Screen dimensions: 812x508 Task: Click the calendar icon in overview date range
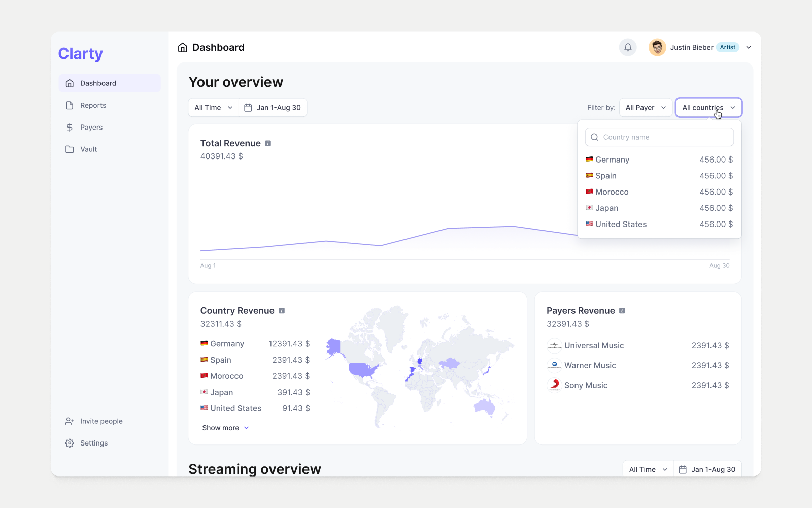pos(248,108)
